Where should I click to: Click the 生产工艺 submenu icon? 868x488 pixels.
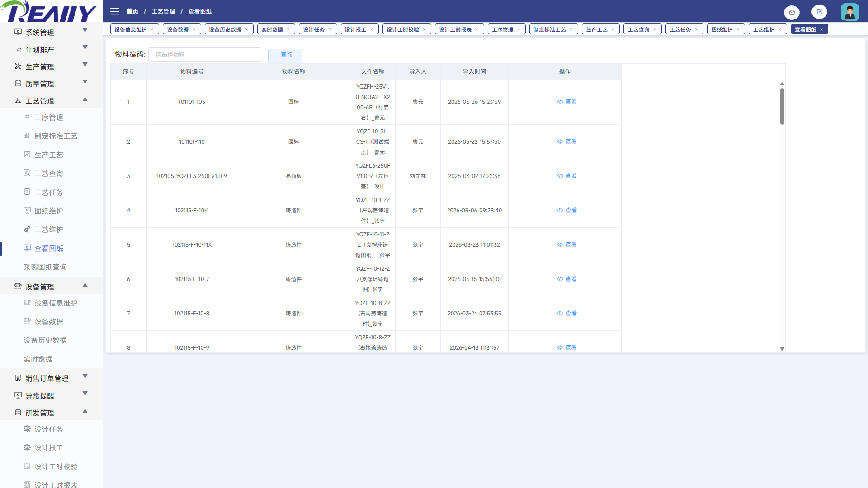point(27,155)
